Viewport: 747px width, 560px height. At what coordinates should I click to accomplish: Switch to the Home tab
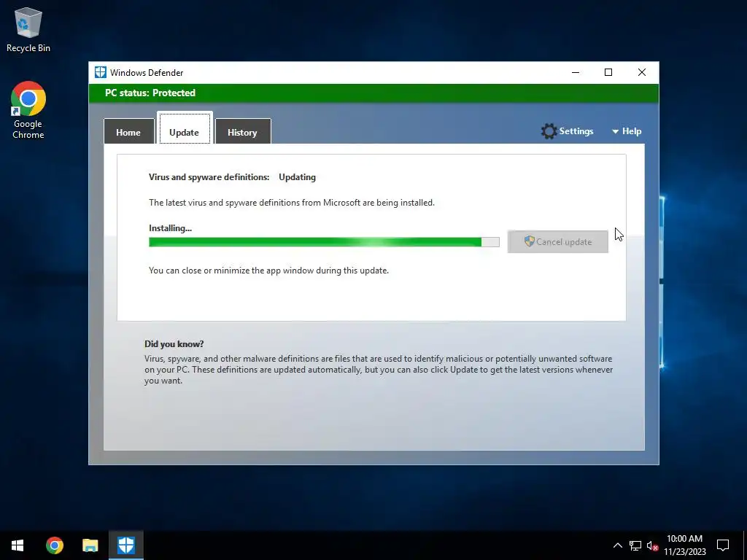[x=128, y=131]
